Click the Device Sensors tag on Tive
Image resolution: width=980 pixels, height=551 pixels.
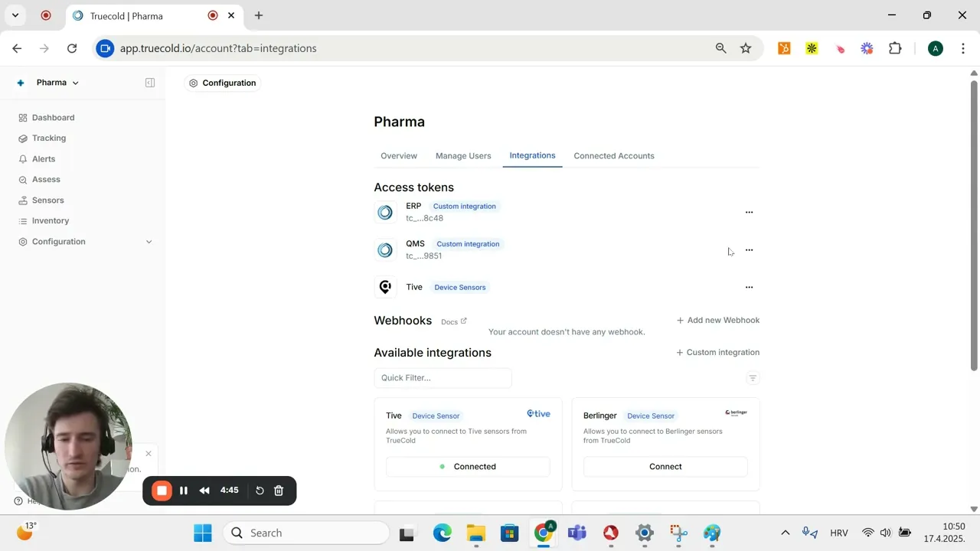(459, 288)
